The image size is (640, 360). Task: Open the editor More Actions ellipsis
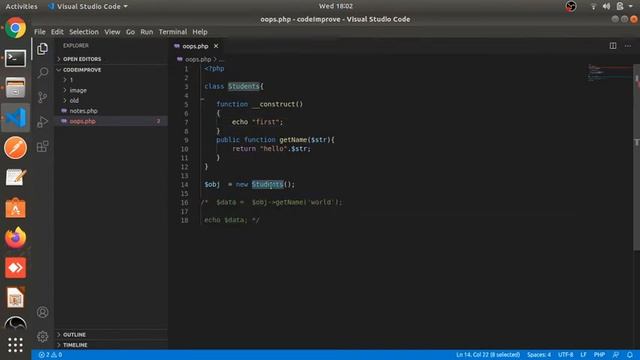point(628,46)
